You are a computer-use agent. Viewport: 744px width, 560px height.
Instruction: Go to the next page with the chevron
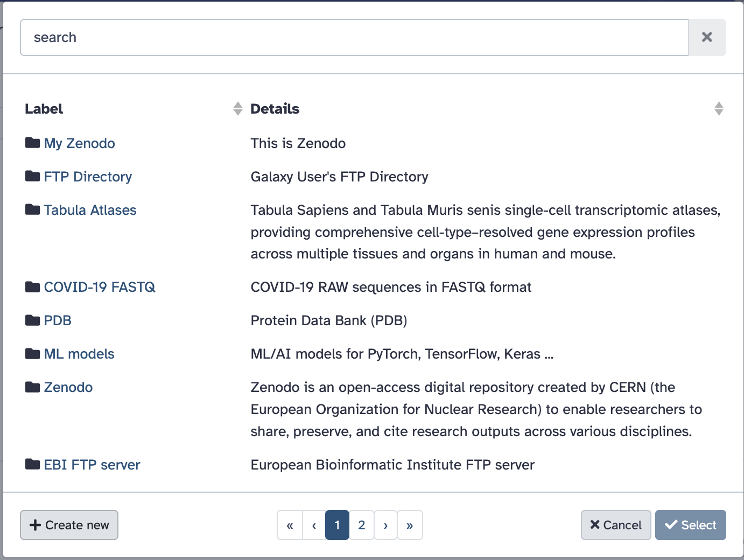pos(385,525)
